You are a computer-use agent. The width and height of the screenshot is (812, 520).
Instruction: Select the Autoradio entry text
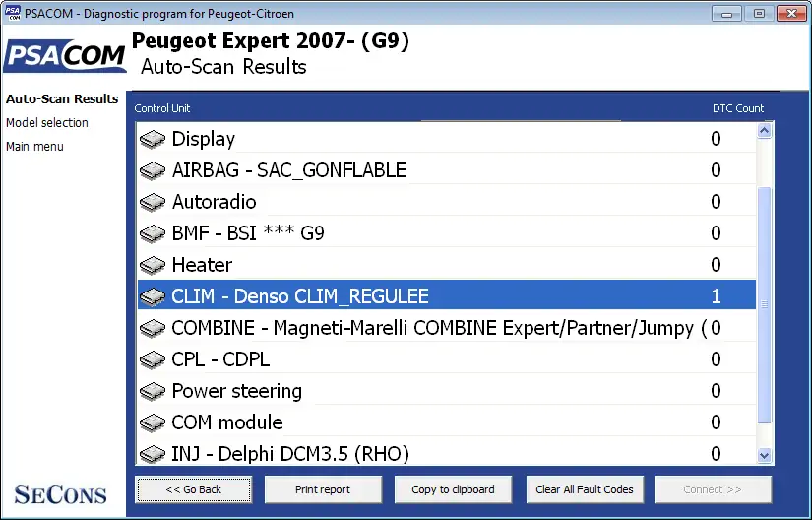click(214, 202)
